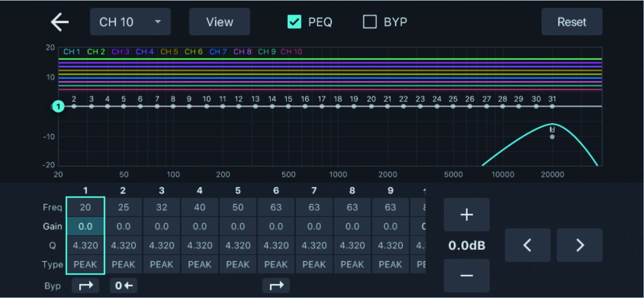This screenshot has height=298, width=644.
Task: Select band column header 4
Action: point(199,190)
